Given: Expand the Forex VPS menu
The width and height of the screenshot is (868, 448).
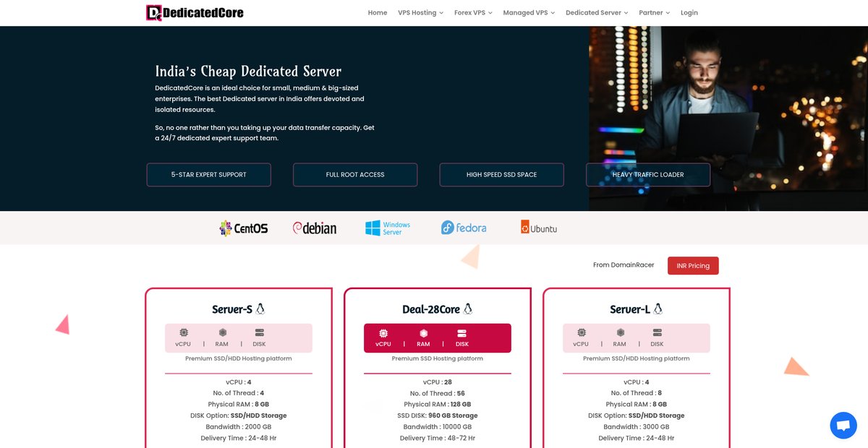Looking at the screenshot, I should (473, 12).
